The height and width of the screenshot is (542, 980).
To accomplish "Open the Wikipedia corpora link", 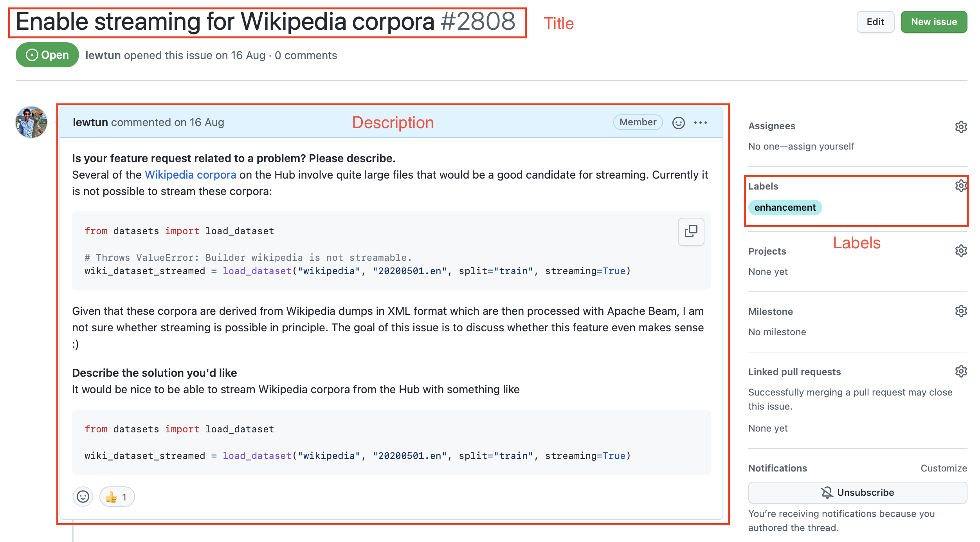I will [x=190, y=175].
